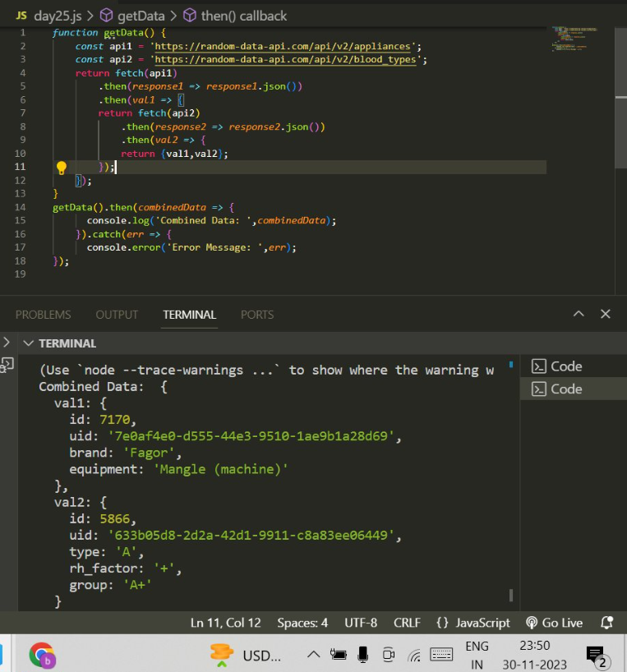Screen dimensions: 627x672
Task: Show hidden tray icons chevron
Action: click(x=314, y=655)
